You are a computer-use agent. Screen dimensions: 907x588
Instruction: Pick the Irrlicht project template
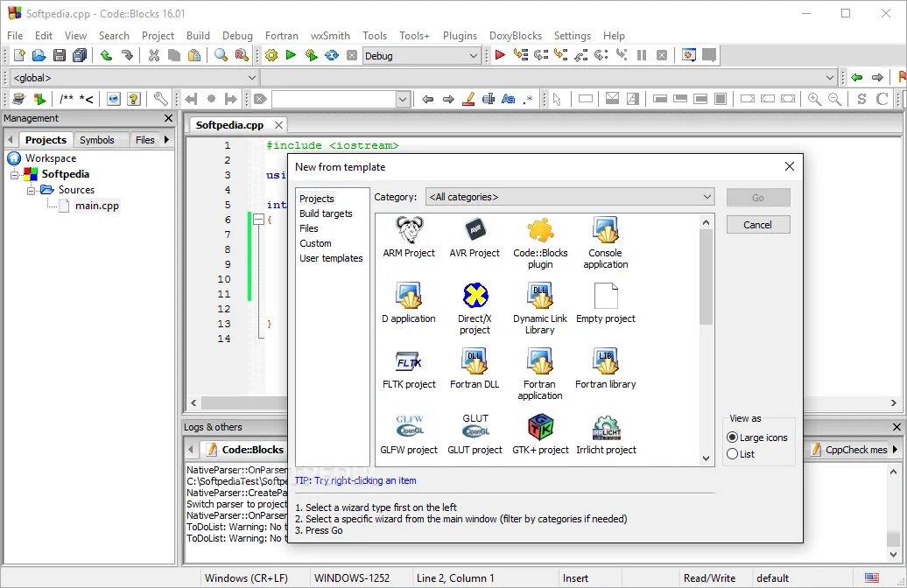click(606, 434)
